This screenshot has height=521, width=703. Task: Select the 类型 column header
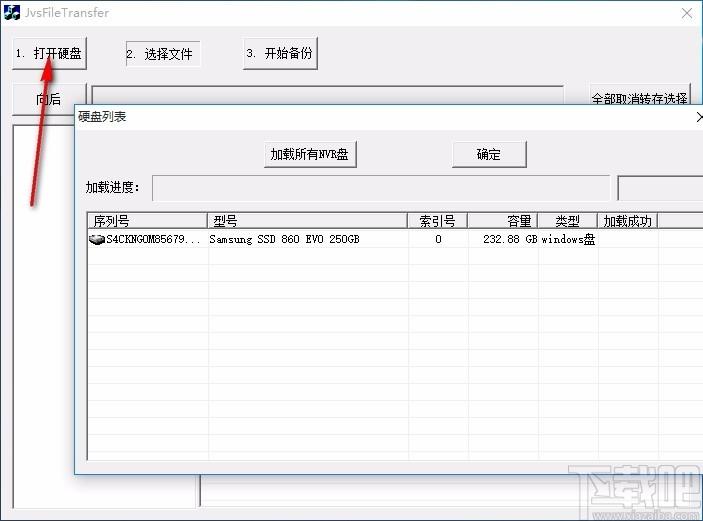[567, 221]
